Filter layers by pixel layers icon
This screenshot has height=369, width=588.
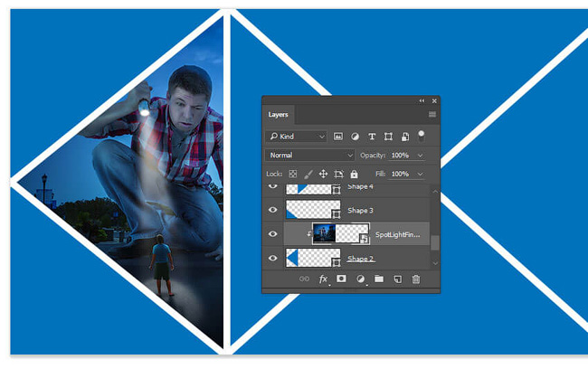(x=338, y=137)
